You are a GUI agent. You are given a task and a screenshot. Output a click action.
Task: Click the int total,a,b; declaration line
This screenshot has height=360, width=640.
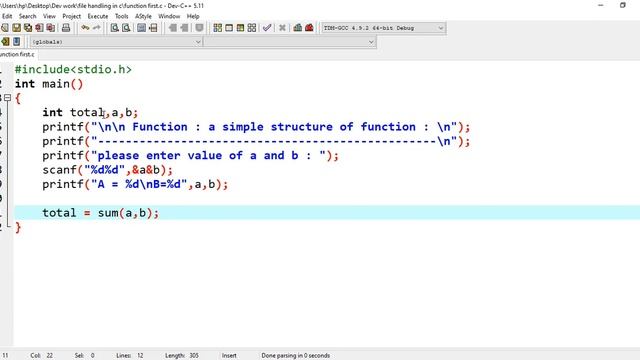click(x=90, y=113)
